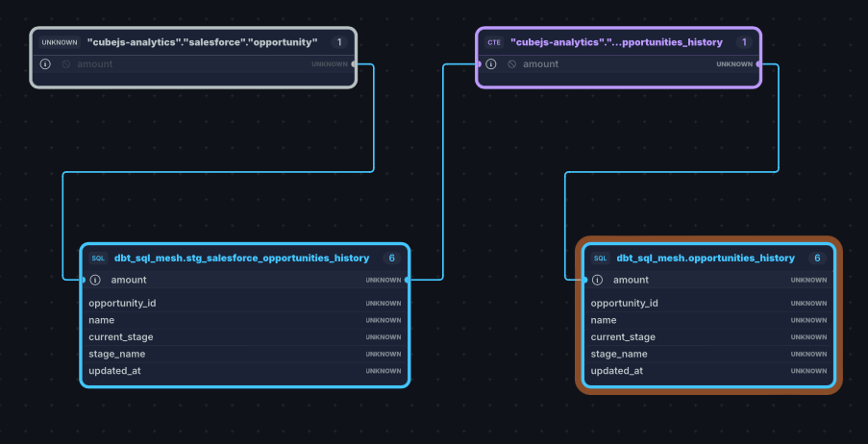The image size is (868, 444).
Task: Click info icon in the CTE node amount row
Action: tap(491, 64)
